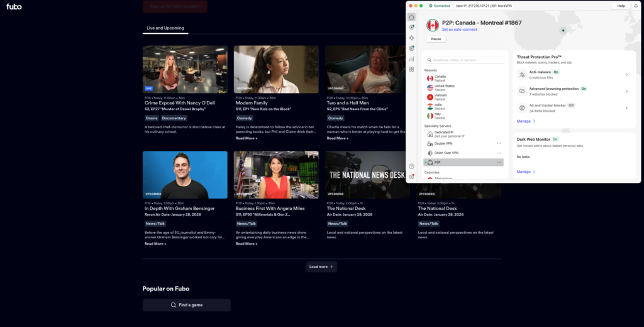Click the question mark help icon in sidebar
The height and width of the screenshot is (327, 644).
(x=411, y=167)
